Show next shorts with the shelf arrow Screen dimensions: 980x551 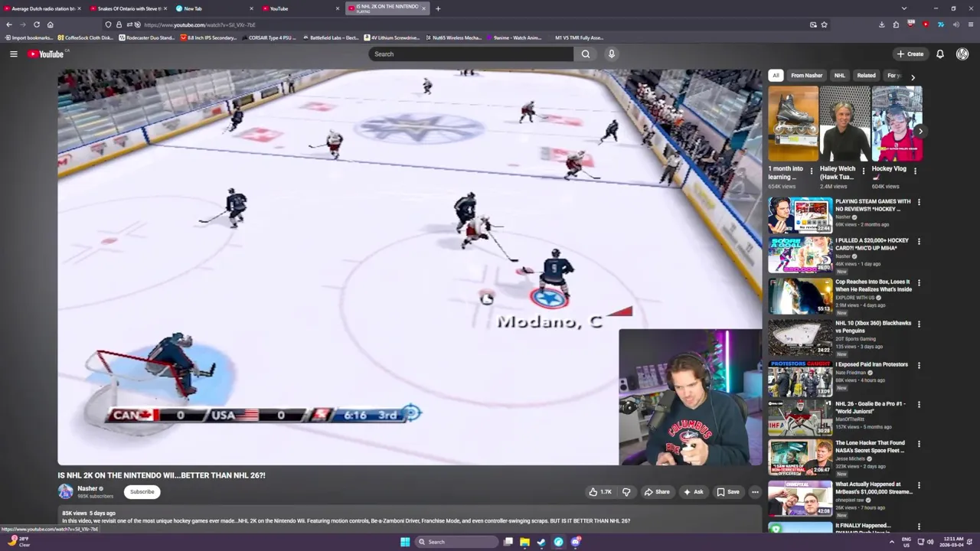[920, 132]
